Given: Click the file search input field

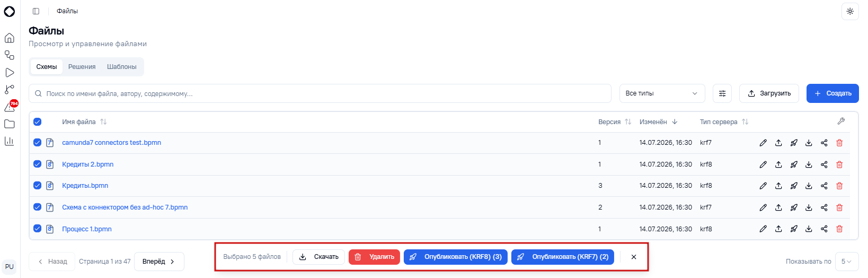Looking at the screenshot, I should (320, 93).
